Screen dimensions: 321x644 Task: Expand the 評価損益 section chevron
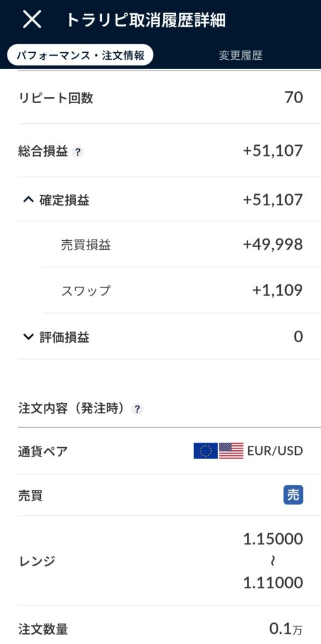(x=28, y=337)
